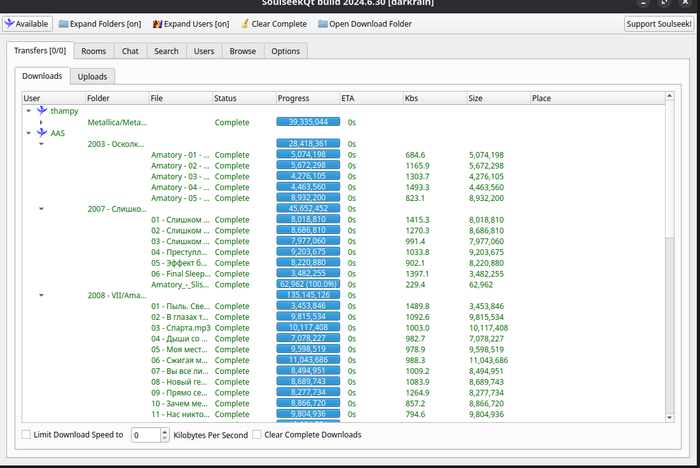Click the bird icon next to AAS
Viewport: 700px width, 468px height.
pos(42,133)
